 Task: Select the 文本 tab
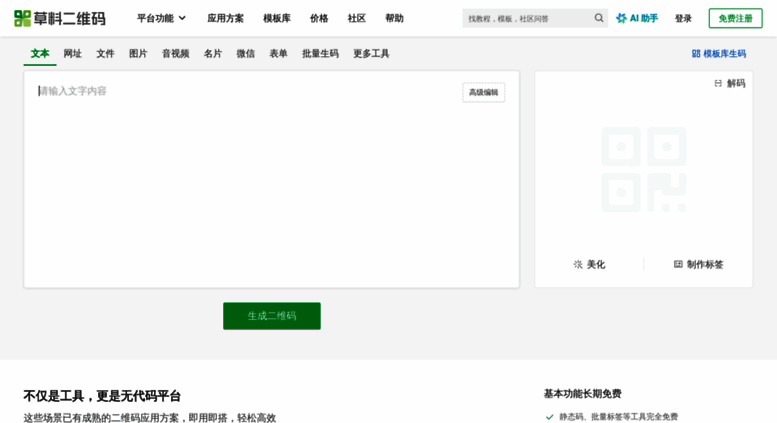coord(40,53)
